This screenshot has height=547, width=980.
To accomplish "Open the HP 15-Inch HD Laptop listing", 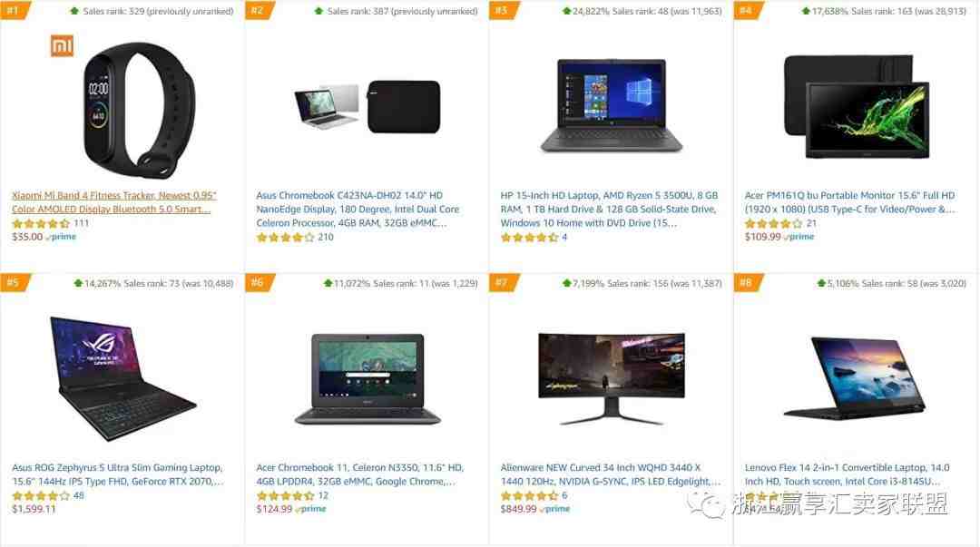I will pos(610,209).
